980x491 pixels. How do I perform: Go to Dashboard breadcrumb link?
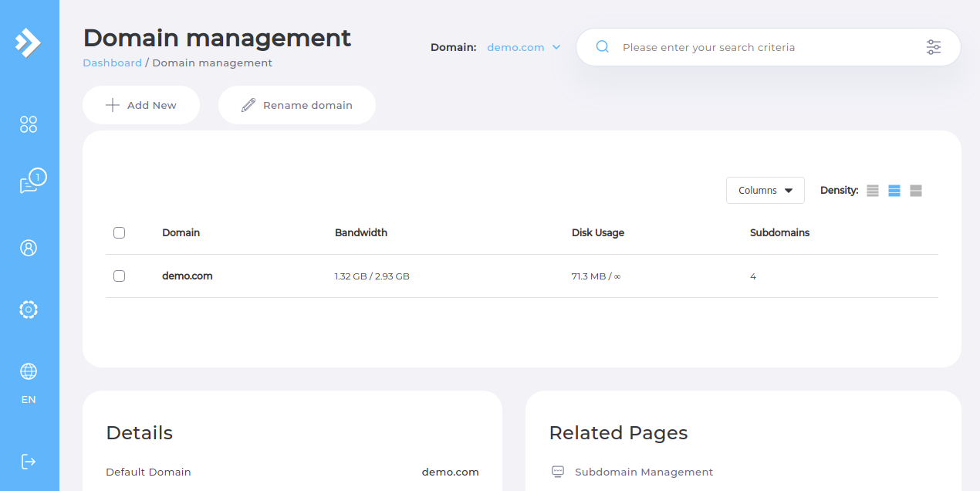tap(112, 63)
